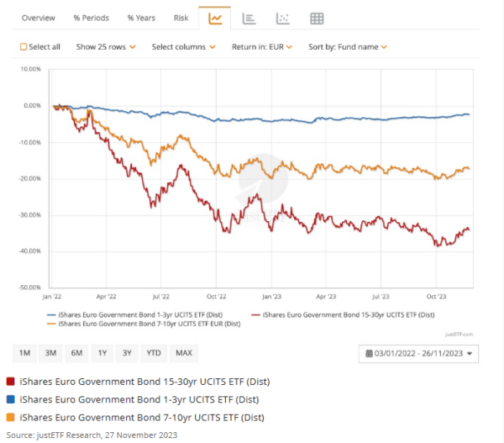
Task: Toggle the 1-3yr ETF series in chart legend
Action: point(134,315)
